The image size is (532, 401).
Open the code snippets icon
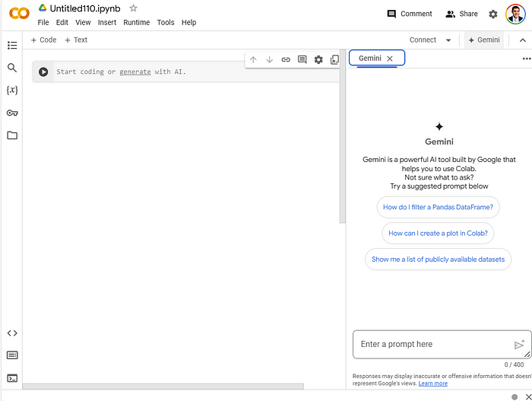(12, 333)
